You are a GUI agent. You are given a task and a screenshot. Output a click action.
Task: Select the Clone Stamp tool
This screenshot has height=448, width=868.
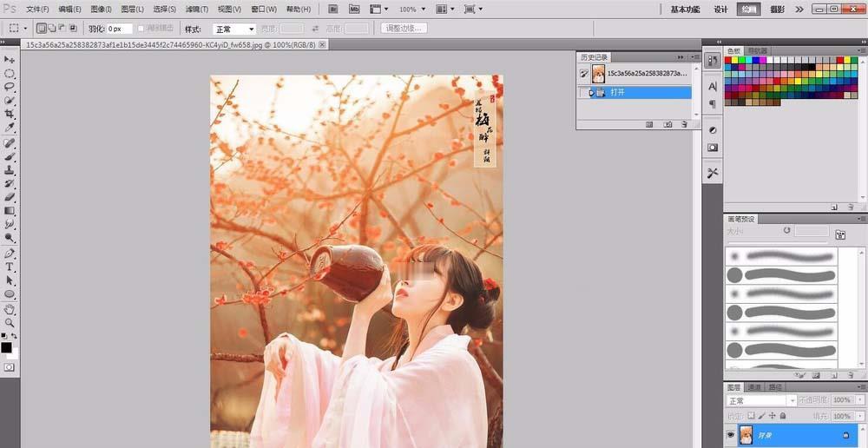(x=10, y=170)
